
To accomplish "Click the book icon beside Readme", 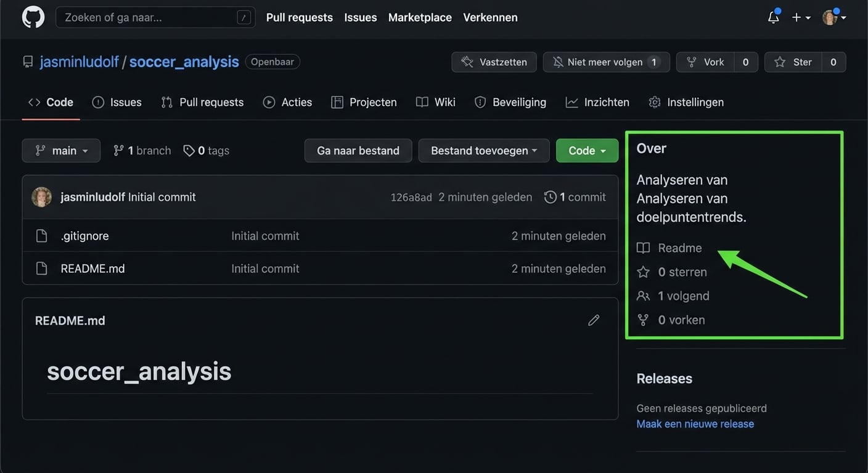I will pos(643,248).
